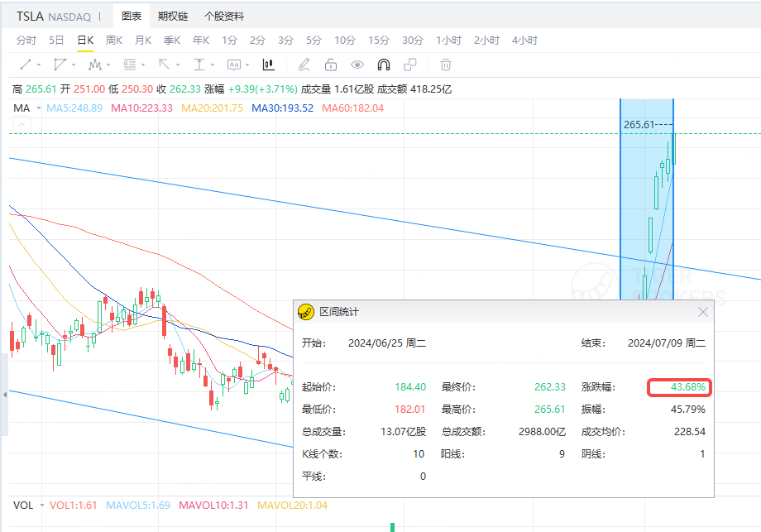
Task: Select the 5分 interval
Action: [314, 41]
